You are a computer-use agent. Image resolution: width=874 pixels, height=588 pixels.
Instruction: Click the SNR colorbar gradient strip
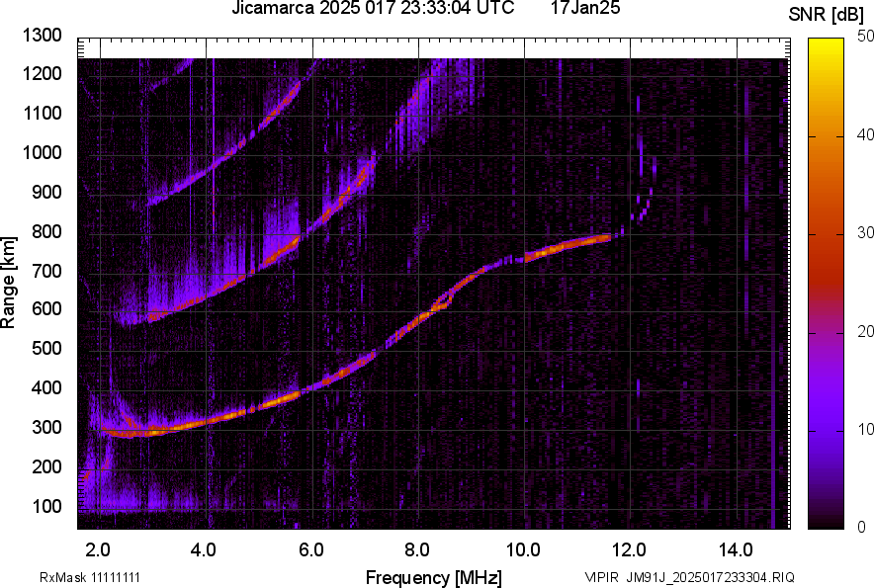tap(826, 284)
